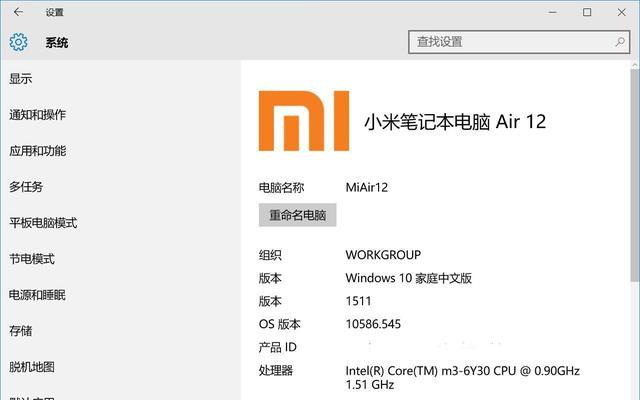The width and height of the screenshot is (640, 400).
Task: Open 平板电脑模式 settings
Action: pos(43,223)
